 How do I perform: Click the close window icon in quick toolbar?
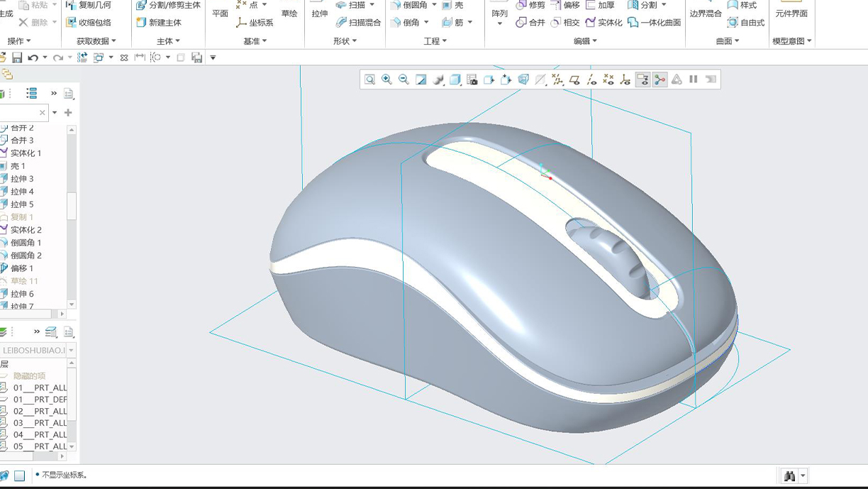(124, 57)
